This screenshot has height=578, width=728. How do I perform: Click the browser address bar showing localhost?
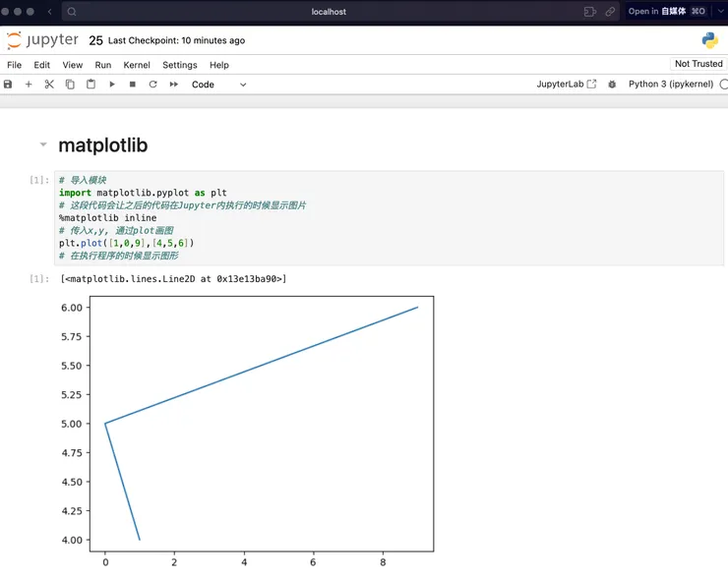[x=329, y=12]
